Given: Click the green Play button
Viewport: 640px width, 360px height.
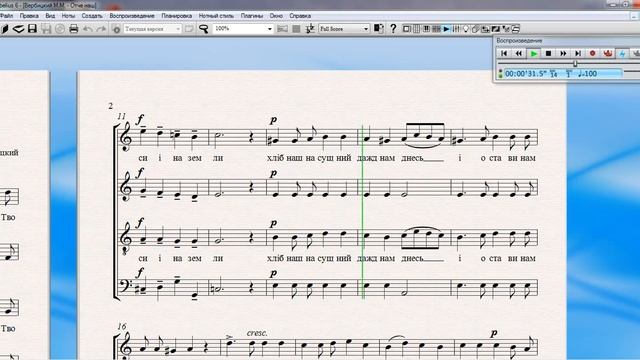Looking at the screenshot, I should [x=533, y=53].
